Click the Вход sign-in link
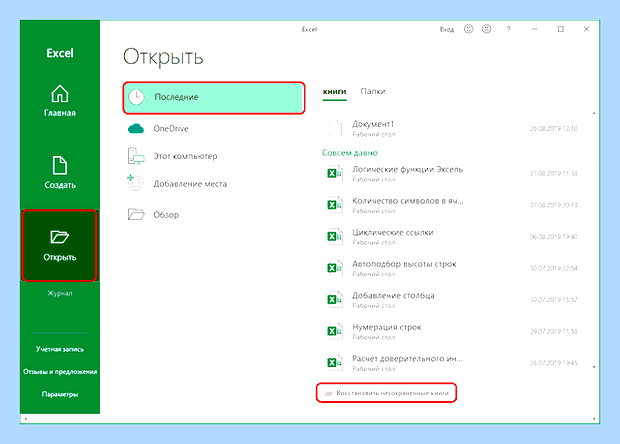The image size is (620, 444). pos(447,29)
